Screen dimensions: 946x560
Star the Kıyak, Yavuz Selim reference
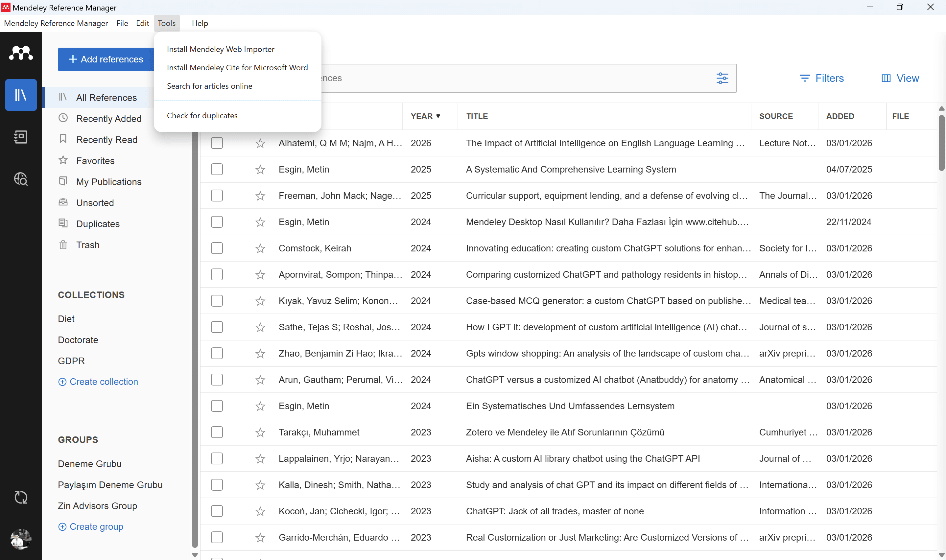260,301
